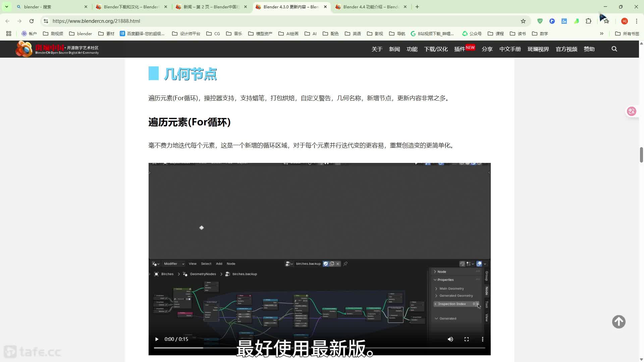Open the 数学 bookmark folder
Viewport: 644px width, 362px height.
(x=540, y=34)
